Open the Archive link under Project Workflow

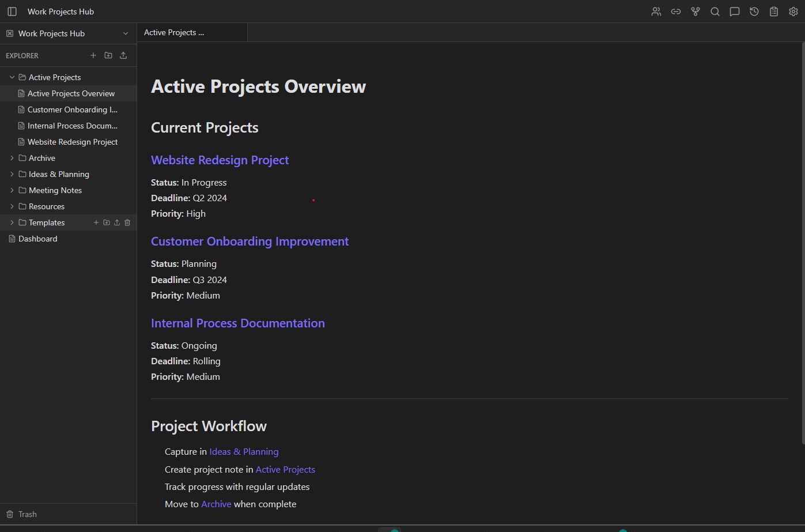point(216,504)
